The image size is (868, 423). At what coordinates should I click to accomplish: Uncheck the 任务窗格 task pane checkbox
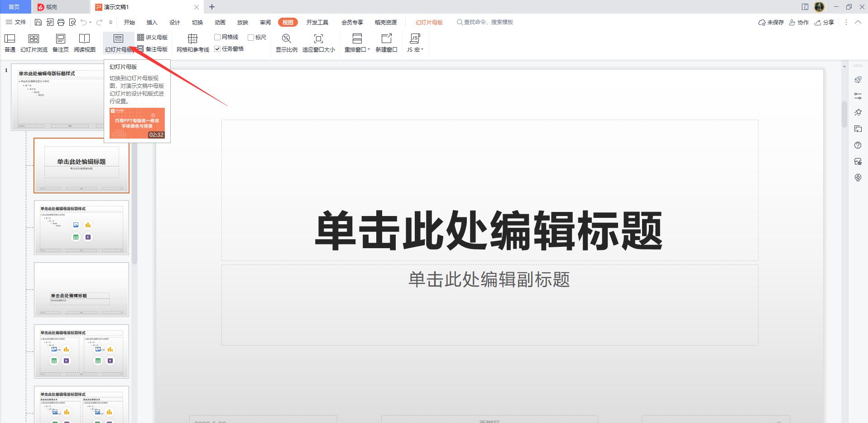pos(217,49)
